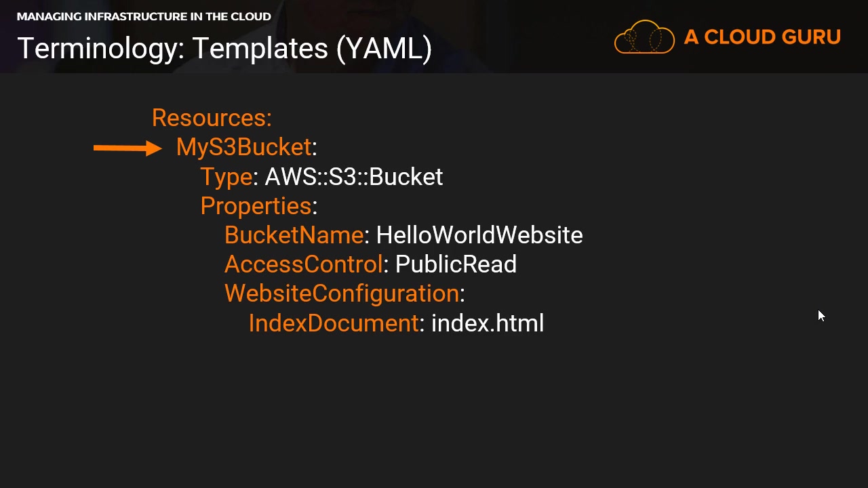Click the PublicRead value
Viewport: 868px width, 488px height.
456,264
